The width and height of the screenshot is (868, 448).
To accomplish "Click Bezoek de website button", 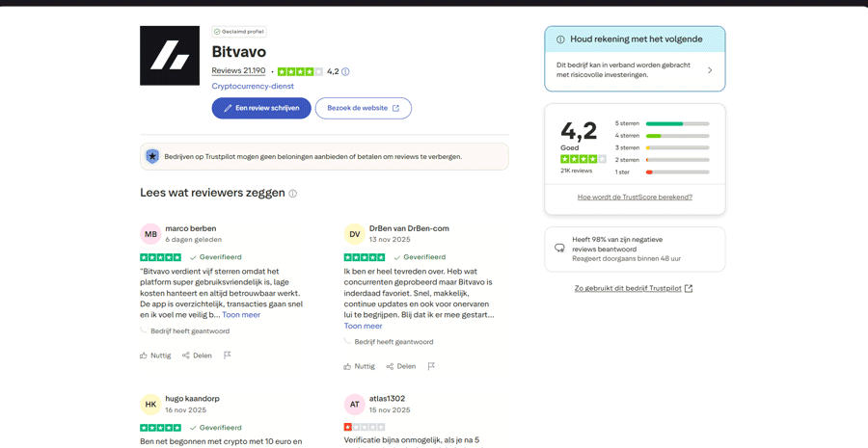I will click(x=364, y=109).
